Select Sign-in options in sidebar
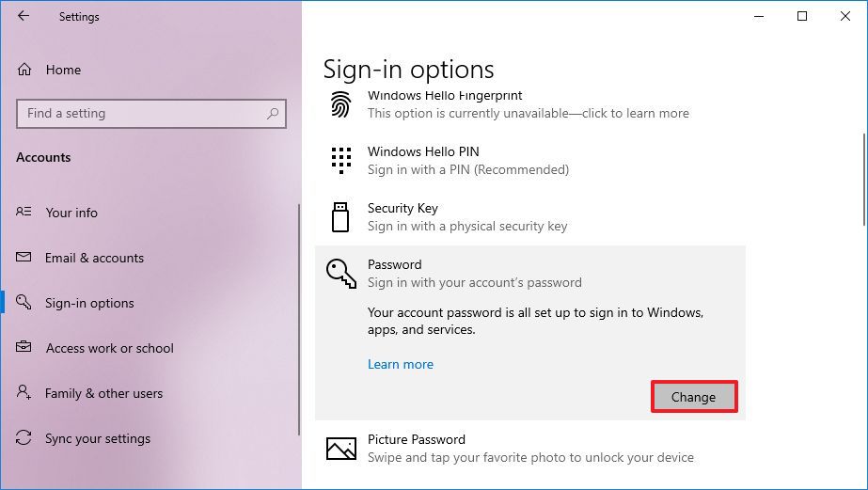 (89, 303)
